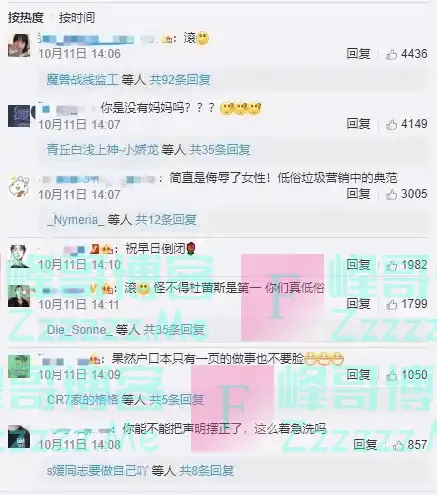Expand 共12条回复 replies thread
Image resolution: width=437 pixels, height=495 pixels.
pos(166,220)
